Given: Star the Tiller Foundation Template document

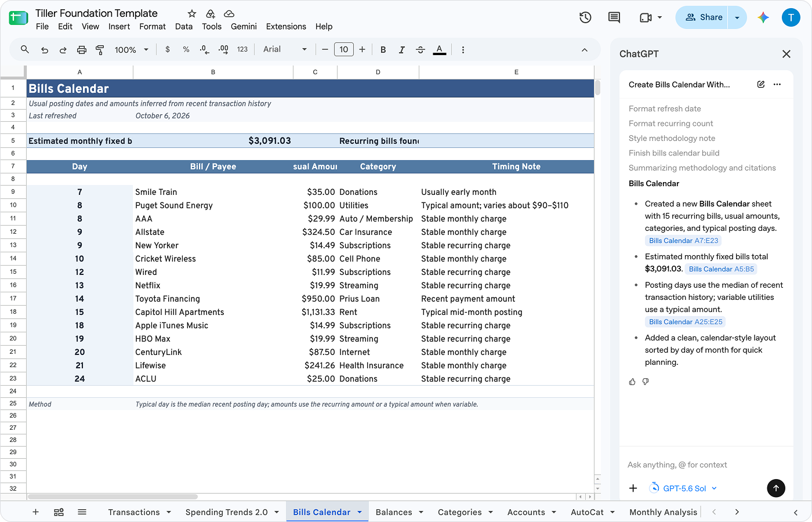Looking at the screenshot, I should pyautogui.click(x=192, y=13).
